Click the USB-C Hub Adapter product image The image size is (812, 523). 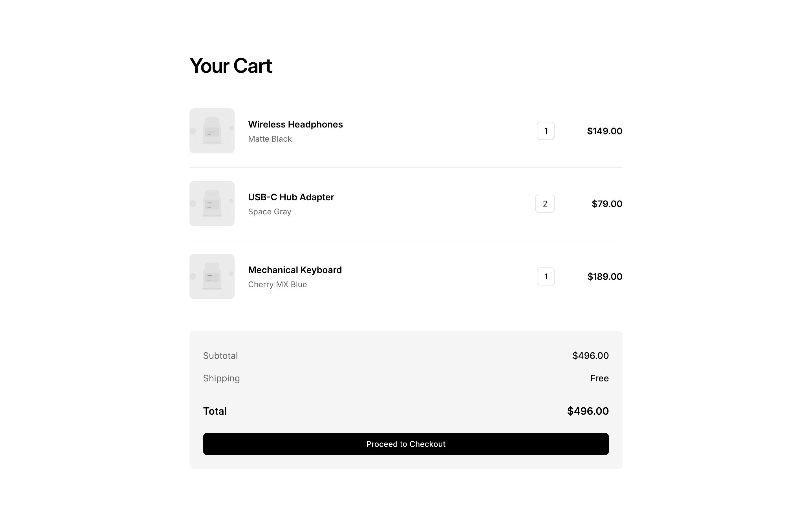212,203
